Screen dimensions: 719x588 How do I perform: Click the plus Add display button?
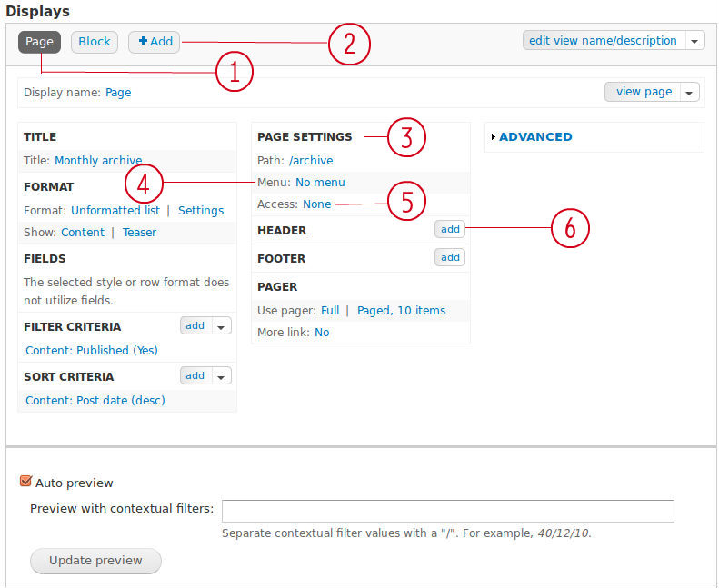tap(155, 42)
